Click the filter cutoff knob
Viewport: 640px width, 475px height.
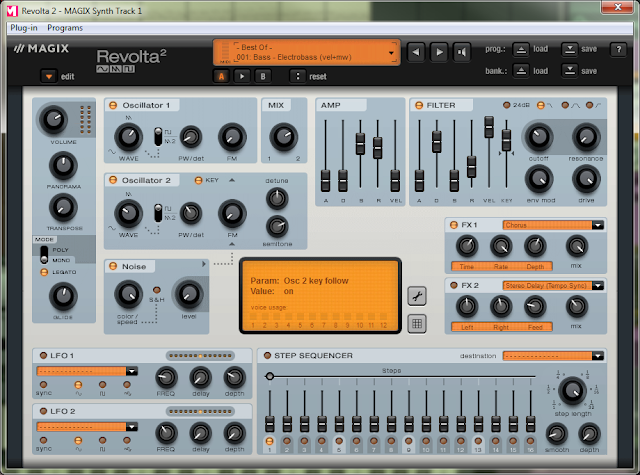click(539, 137)
